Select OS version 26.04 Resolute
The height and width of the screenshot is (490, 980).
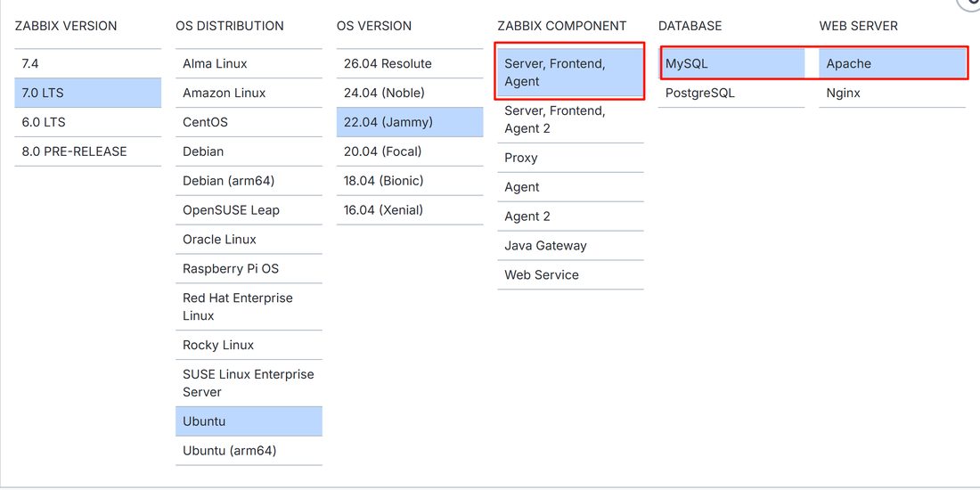(410, 63)
